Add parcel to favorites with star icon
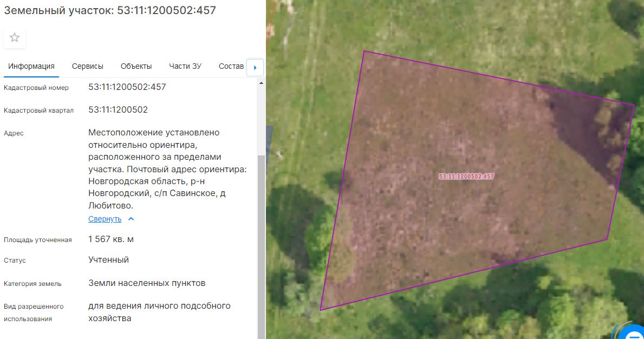 point(15,38)
